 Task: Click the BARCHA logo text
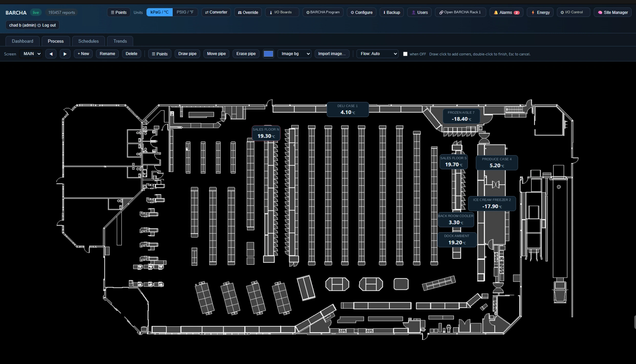(x=16, y=13)
